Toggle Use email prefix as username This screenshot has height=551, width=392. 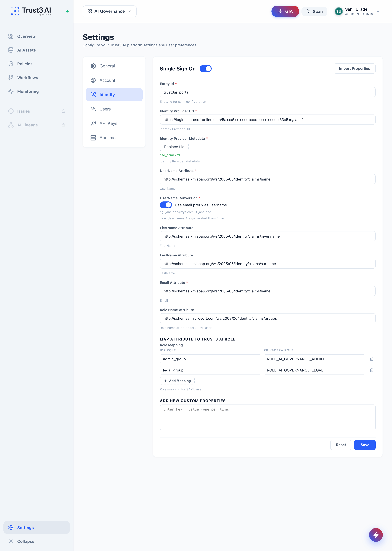(x=166, y=205)
